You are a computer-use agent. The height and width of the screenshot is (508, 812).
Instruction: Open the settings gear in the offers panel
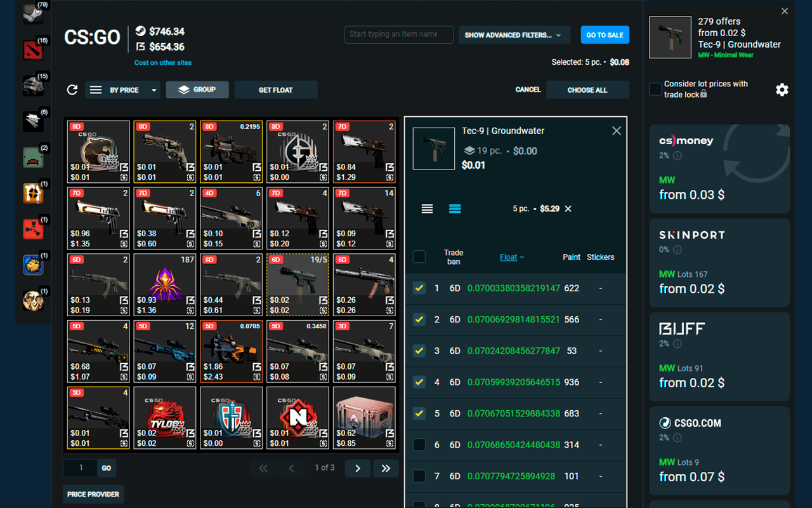(782, 90)
